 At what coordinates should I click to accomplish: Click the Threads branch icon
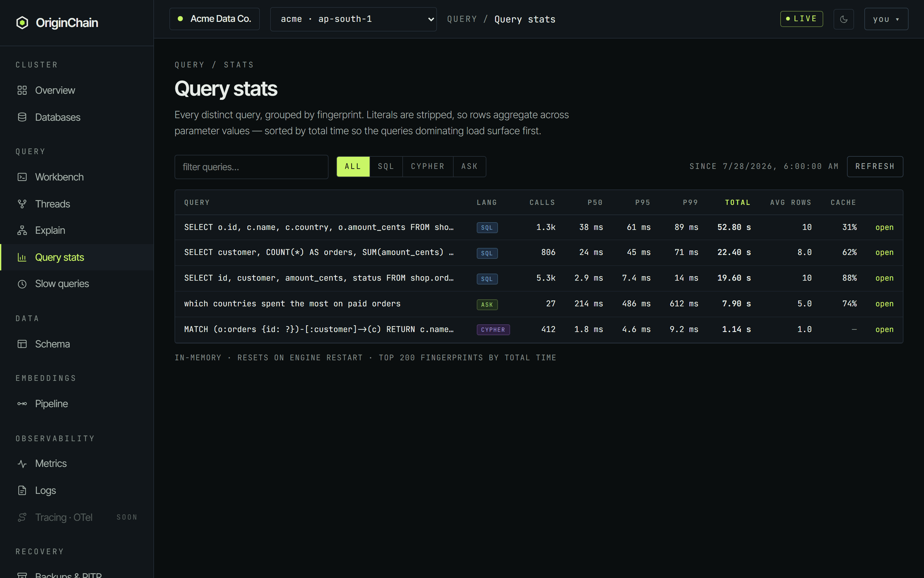click(22, 204)
